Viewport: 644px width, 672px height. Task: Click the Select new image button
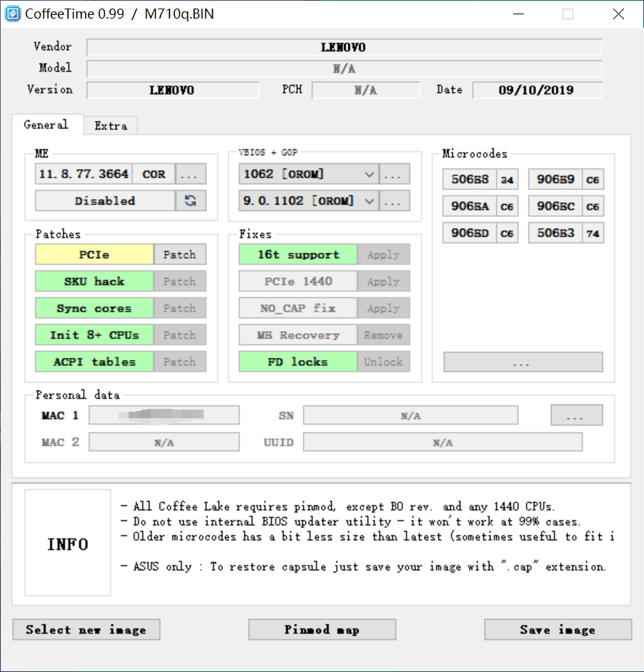point(86,630)
